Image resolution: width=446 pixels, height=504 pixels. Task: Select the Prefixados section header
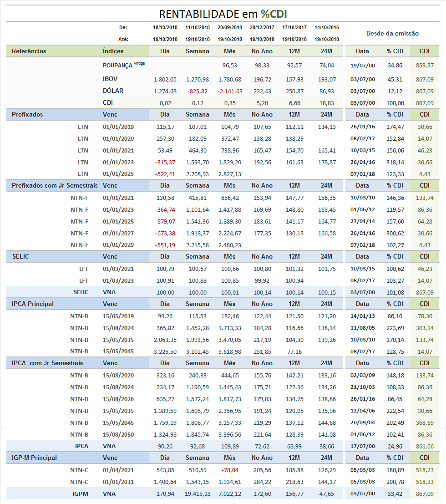[x=27, y=114]
